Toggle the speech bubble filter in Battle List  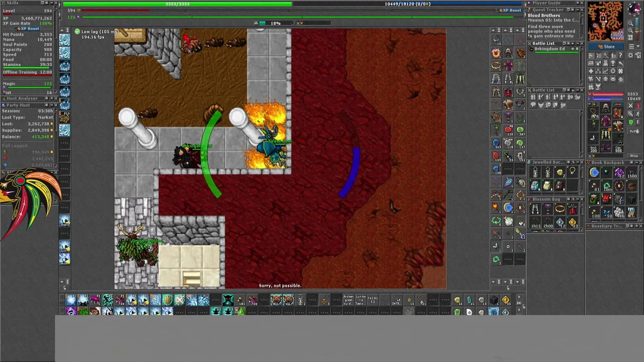[533, 105]
